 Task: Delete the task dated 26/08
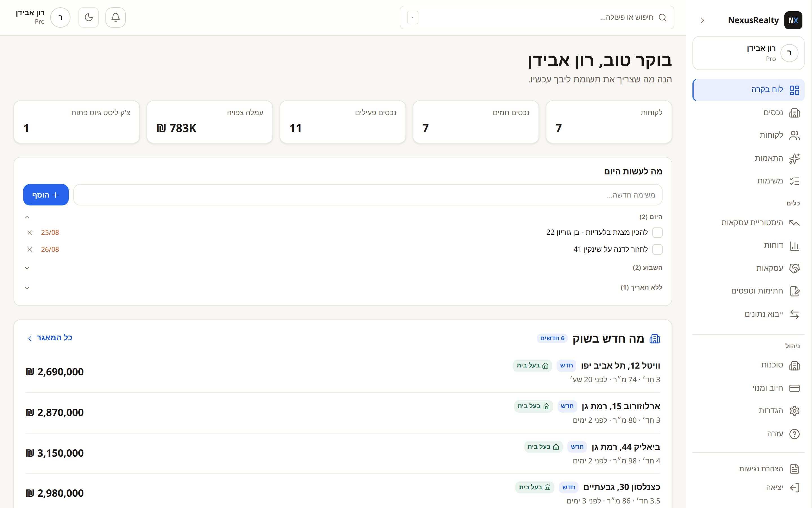(30, 250)
